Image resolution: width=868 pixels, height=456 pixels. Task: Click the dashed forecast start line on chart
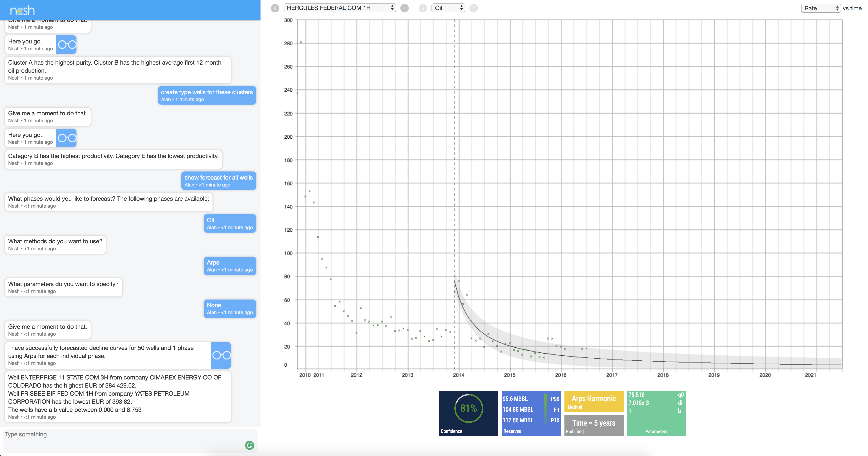(x=454, y=169)
